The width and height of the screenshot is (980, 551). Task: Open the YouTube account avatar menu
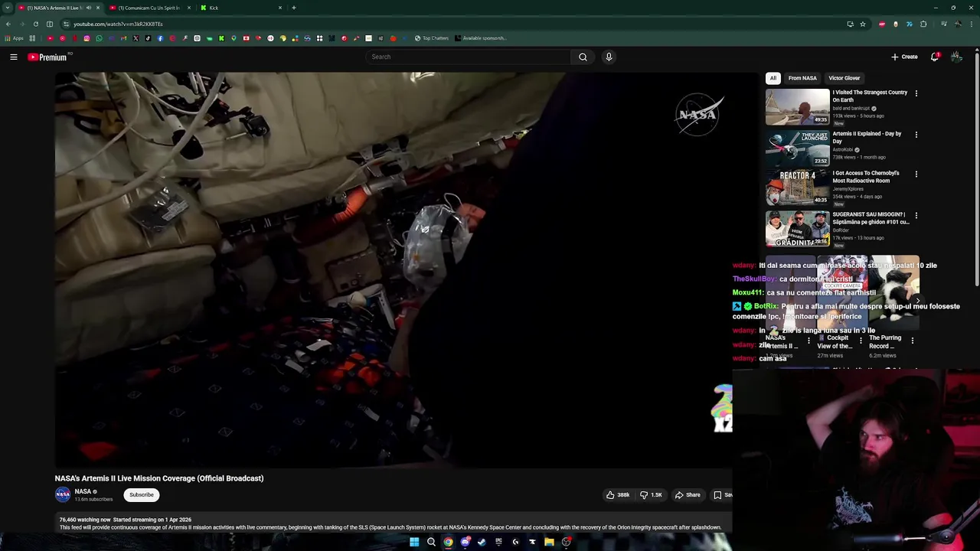pos(956,57)
